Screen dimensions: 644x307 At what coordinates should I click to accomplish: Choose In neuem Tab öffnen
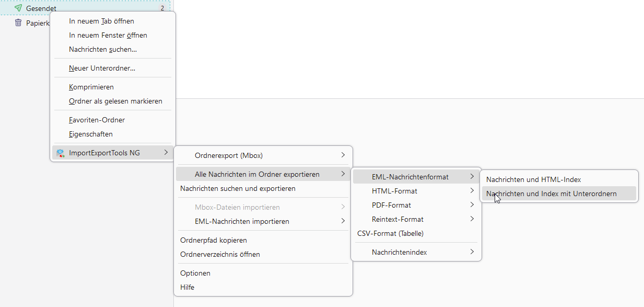(x=101, y=21)
